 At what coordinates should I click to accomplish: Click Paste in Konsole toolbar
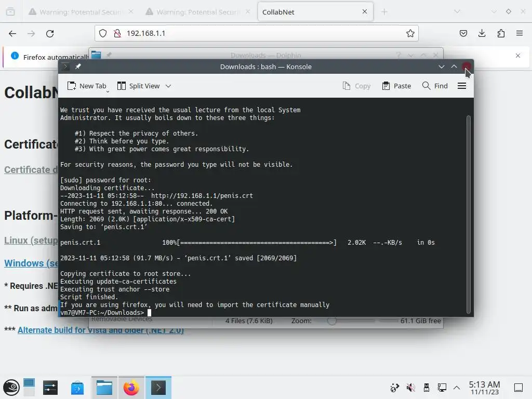point(396,86)
